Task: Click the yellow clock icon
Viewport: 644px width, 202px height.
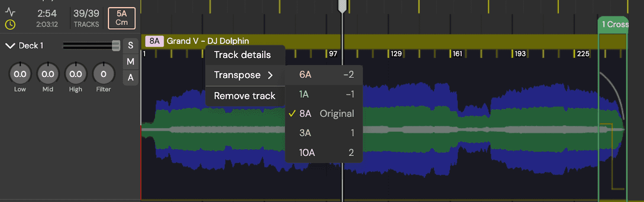Action: (x=10, y=25)
